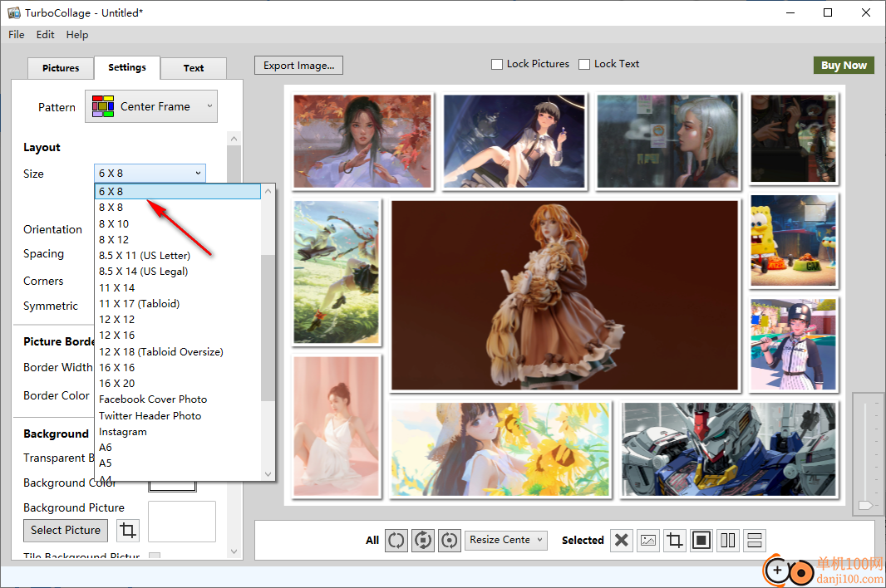Click the Background Color swatch
The image size is (886, 588).
click(x=172, y=486)
